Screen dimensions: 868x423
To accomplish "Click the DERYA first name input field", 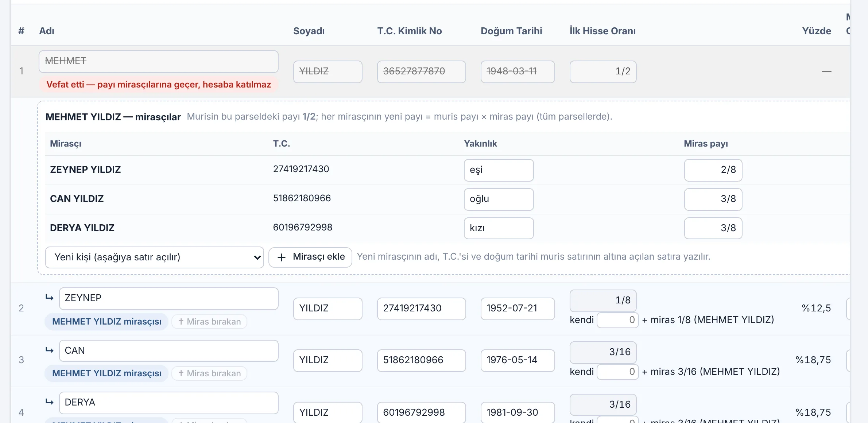I will [x=168, y=403].
